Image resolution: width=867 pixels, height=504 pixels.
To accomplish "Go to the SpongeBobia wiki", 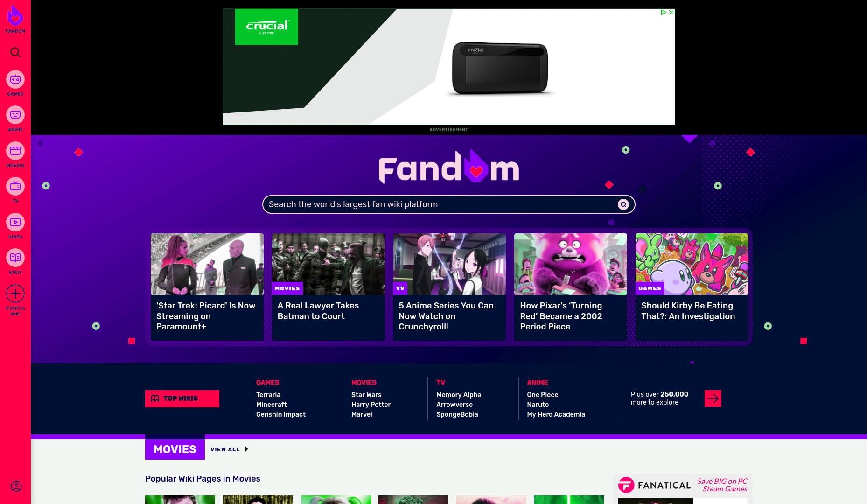I will point(457,414).
